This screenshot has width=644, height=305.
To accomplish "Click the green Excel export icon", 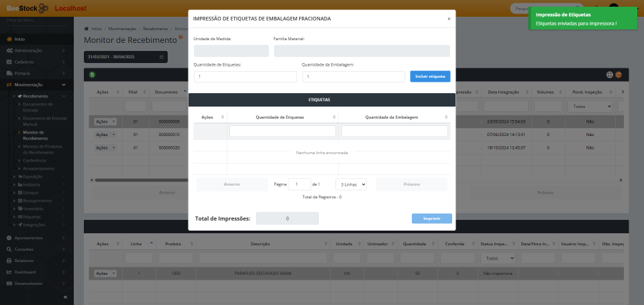I will click(x=92, y=74).
